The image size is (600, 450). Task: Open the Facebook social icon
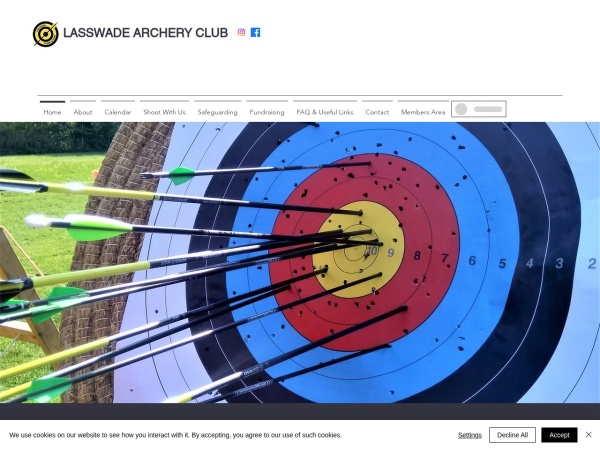(x=255, y=33)
